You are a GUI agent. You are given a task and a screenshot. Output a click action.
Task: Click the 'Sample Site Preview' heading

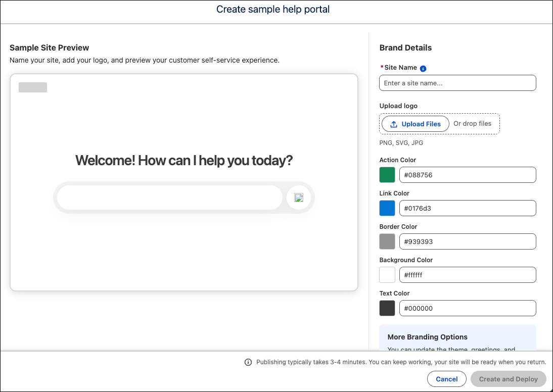pyautogui.click(x=50, y=47)
